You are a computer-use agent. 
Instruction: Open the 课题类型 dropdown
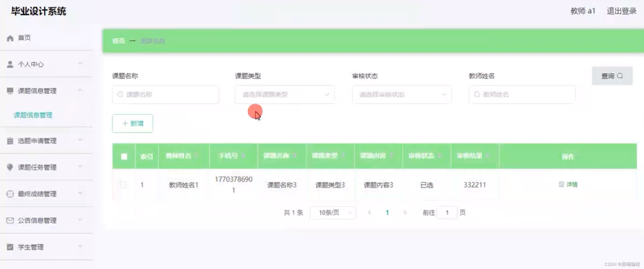pyautogui.click(x=285, y=95)
